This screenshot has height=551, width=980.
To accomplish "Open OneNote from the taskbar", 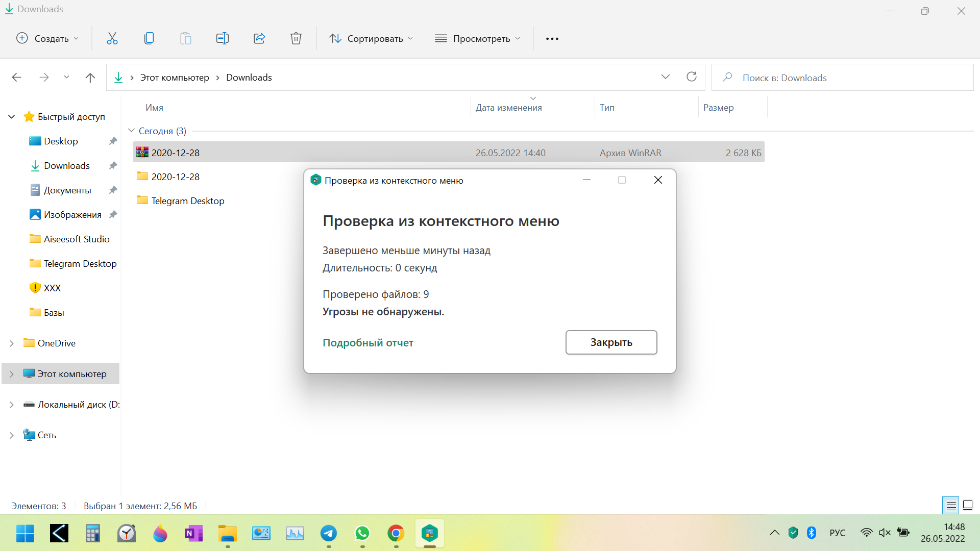I will click(x=193, y=534).
